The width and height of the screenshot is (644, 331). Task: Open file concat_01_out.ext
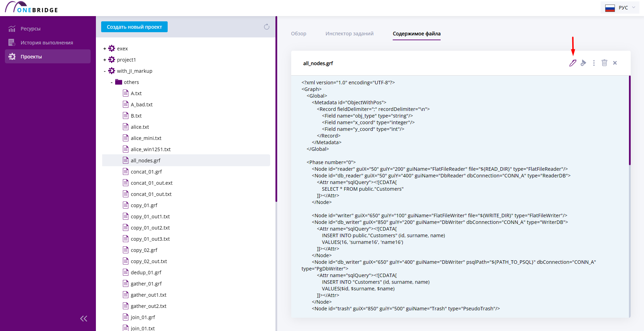(x=152, y=183)
